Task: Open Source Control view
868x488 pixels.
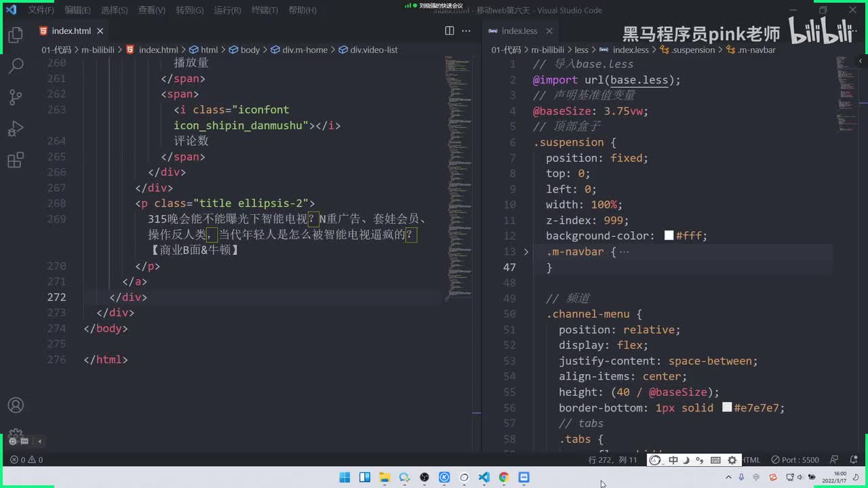Action: click(x=16, y=97)
